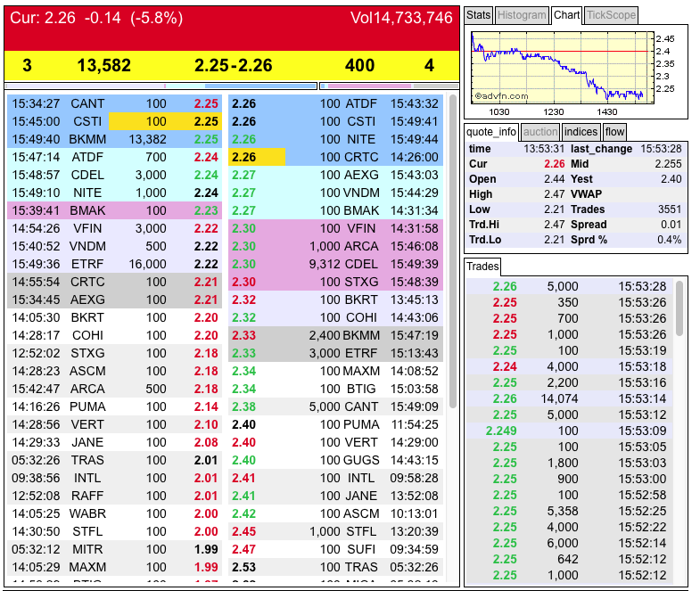Click the bid depth bar
Viewport: 700px width, 591px height.
point(161,86)
